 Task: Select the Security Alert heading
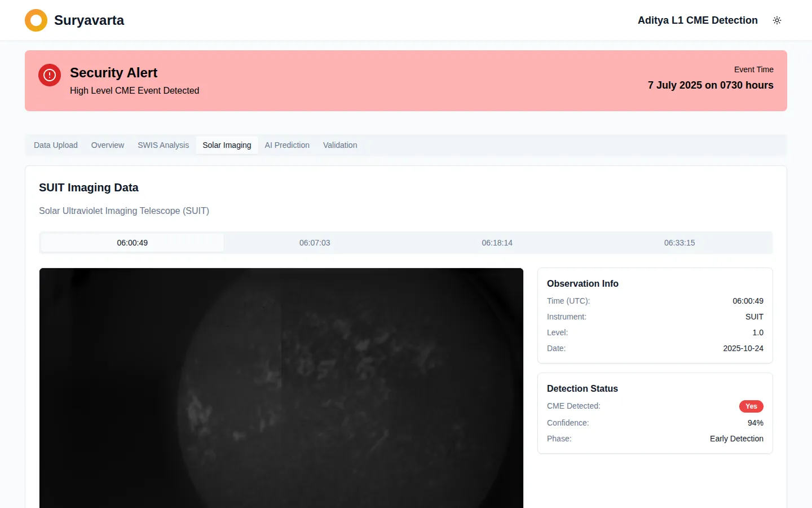pyautogui.click(x=114, y=73)
